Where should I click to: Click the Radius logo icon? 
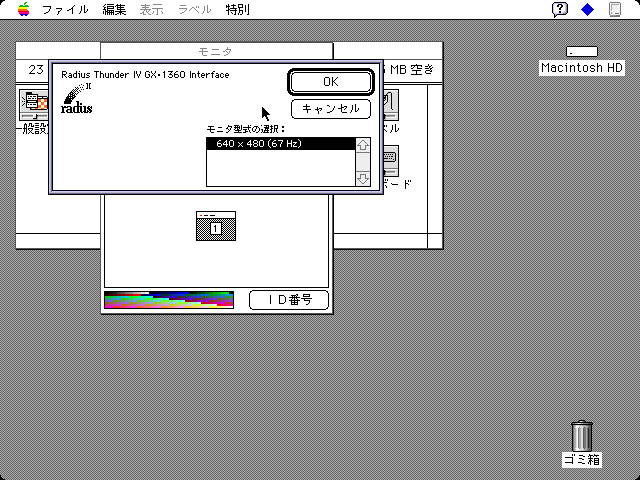[x=77, y=98]
